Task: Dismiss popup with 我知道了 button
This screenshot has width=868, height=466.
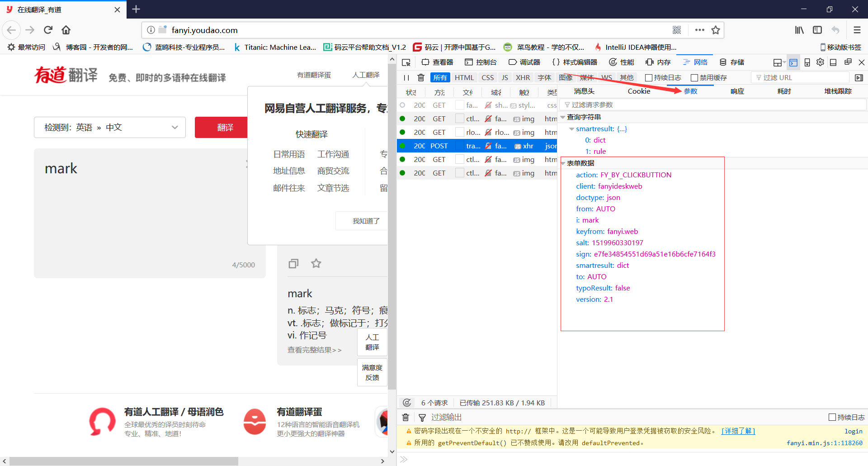Action: [x=362, y=221]
